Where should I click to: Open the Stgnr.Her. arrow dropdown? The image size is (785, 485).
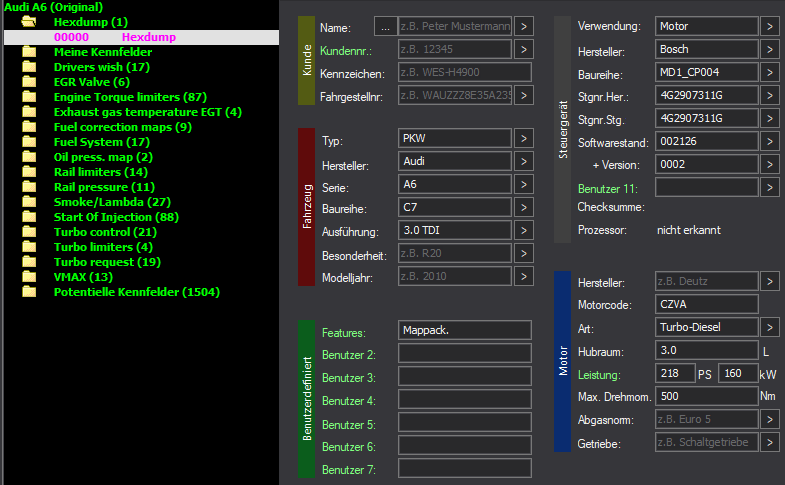[x=770, y=95]
